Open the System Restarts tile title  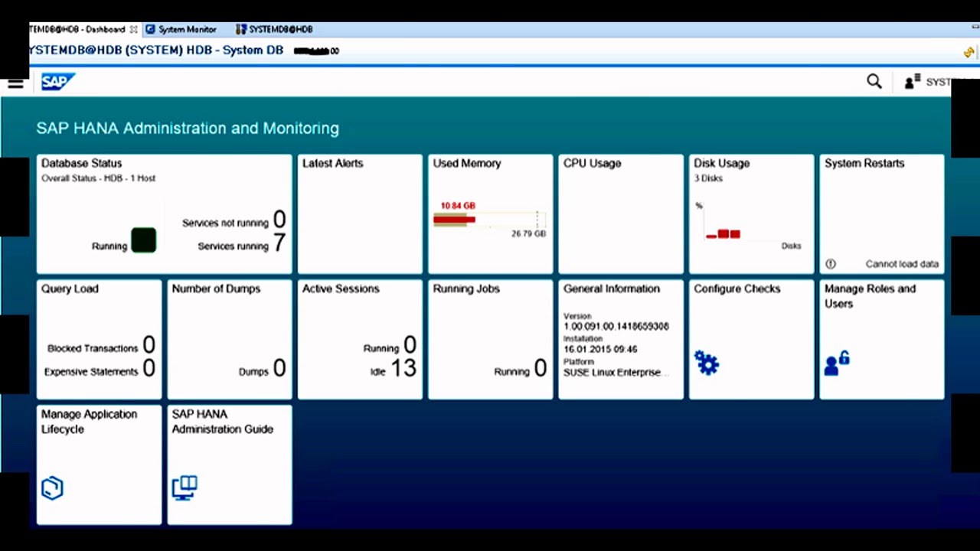point(864,163)
